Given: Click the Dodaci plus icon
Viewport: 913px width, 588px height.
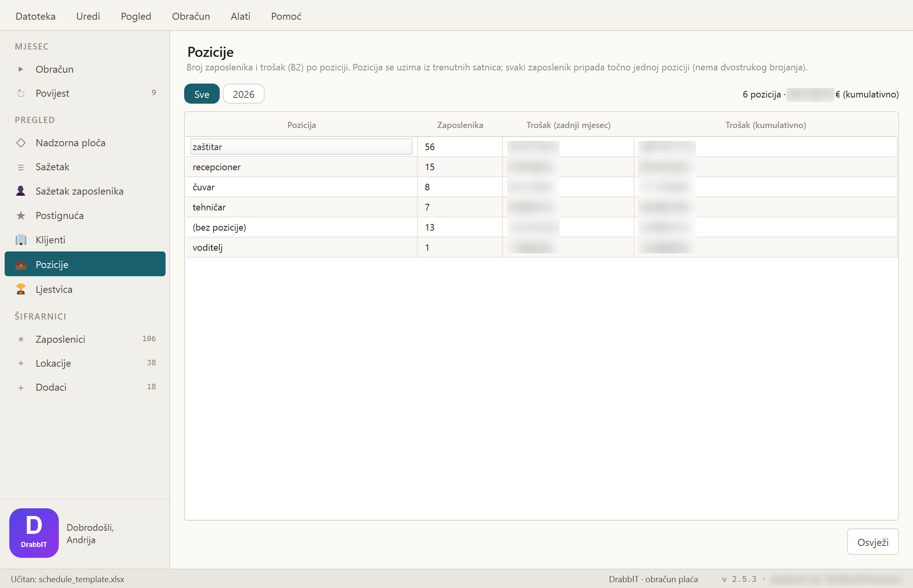Looking at the screenshot, I should click(21, 388).
